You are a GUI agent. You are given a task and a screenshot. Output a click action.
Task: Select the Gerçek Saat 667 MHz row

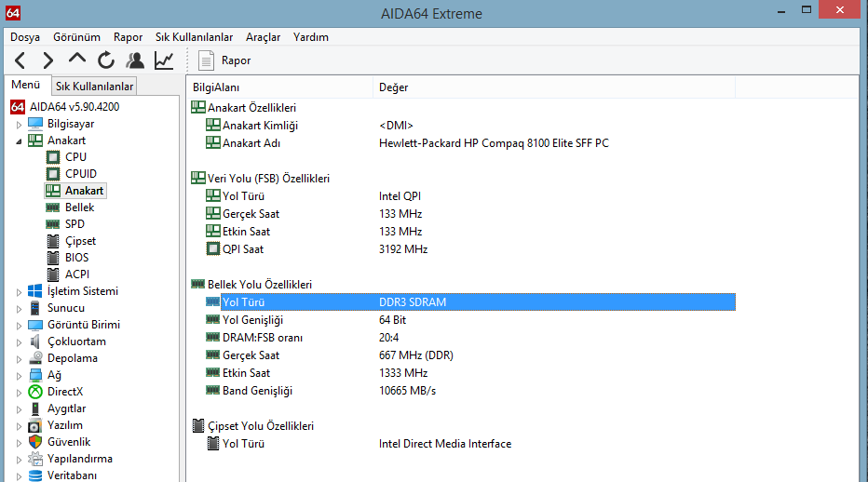(x=251, y=355)
